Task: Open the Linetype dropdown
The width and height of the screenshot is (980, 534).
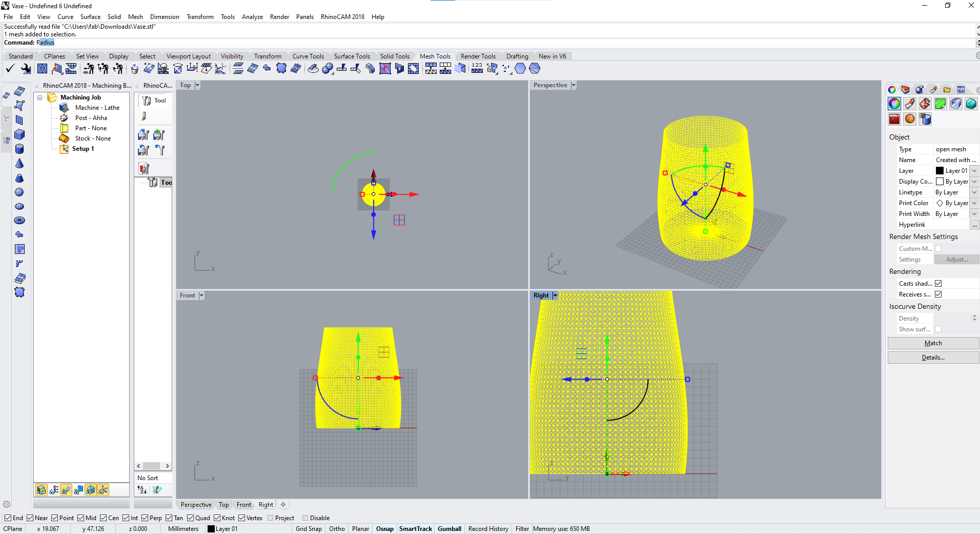Action: 974,192
